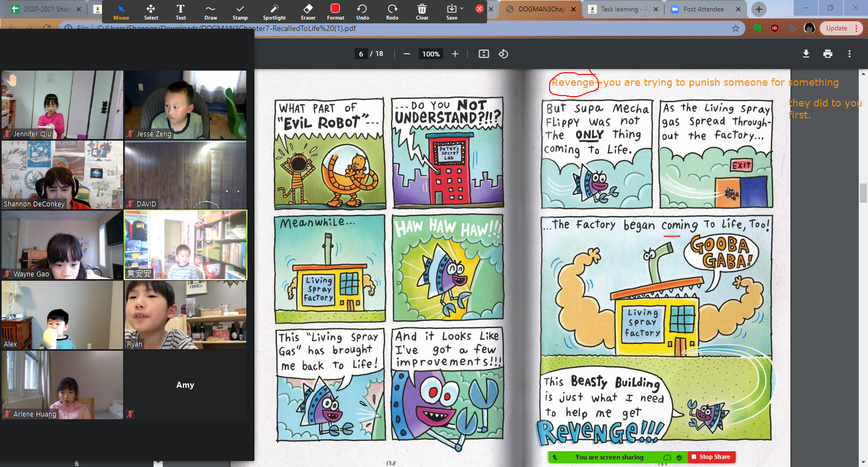This screenshot has height=467, width=868.
Task: Click the 'HAW HAW HAW!!' comic text
Action: (x=448, y=228)
